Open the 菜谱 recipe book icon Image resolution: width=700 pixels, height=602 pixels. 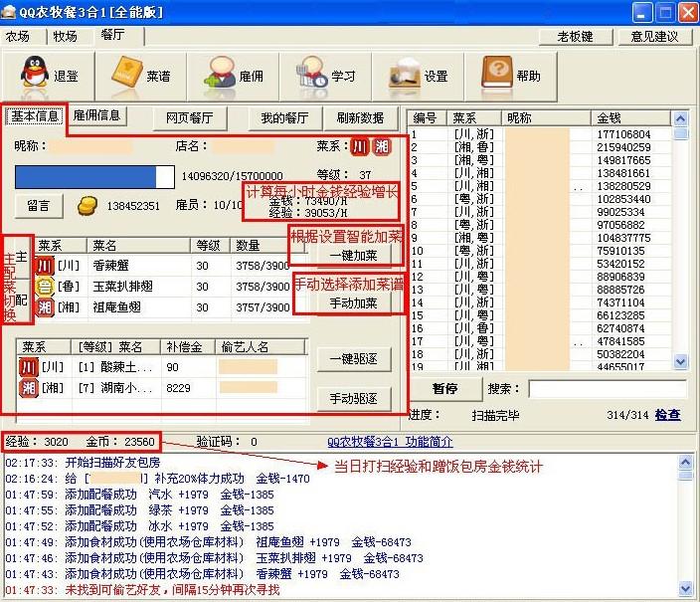[127, 72]
